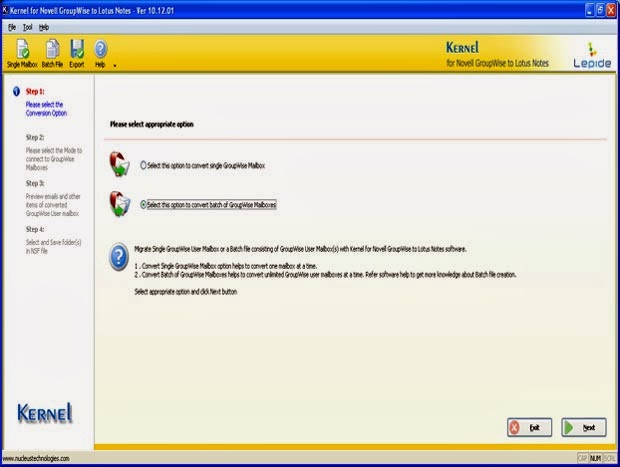Click the CAP indicator in status bar
Viewport: 620px width, 467px height.
582,458
